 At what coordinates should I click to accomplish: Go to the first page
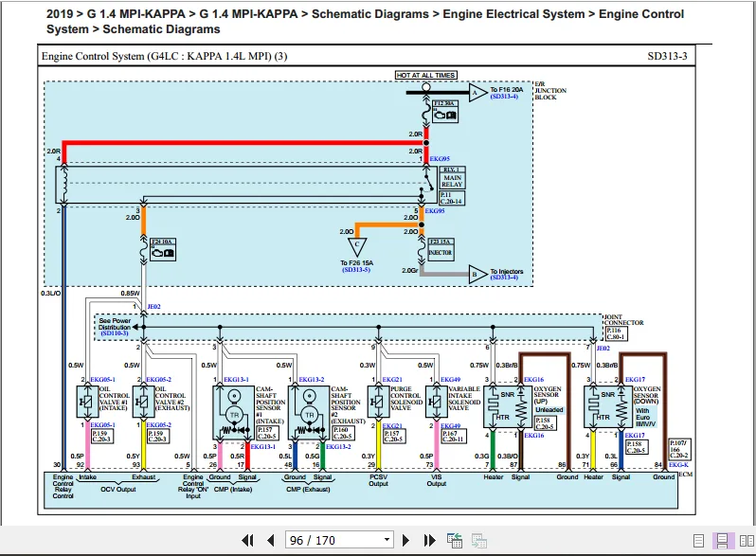pyautogui.click(x=247, y=541)
